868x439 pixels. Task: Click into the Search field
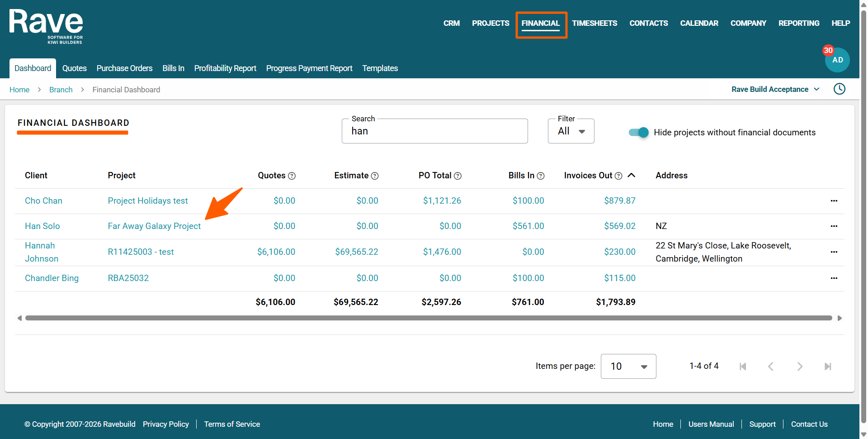click(x=434, y=131)
